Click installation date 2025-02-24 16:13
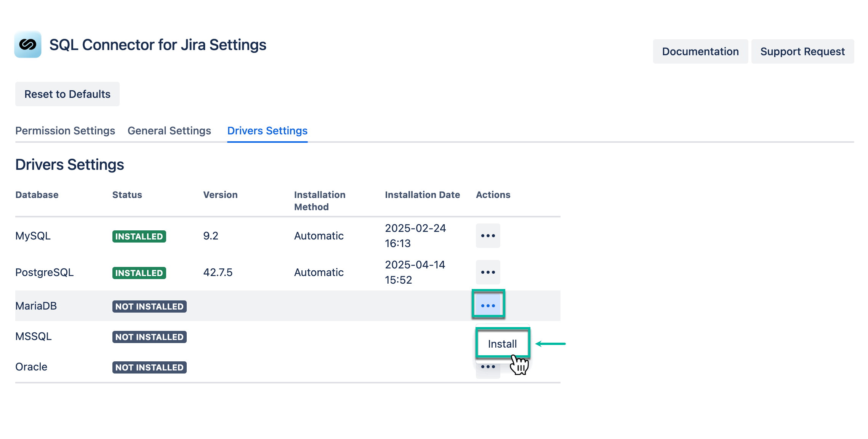This screenshot has width=868, height=439. [x=415, y=236]
